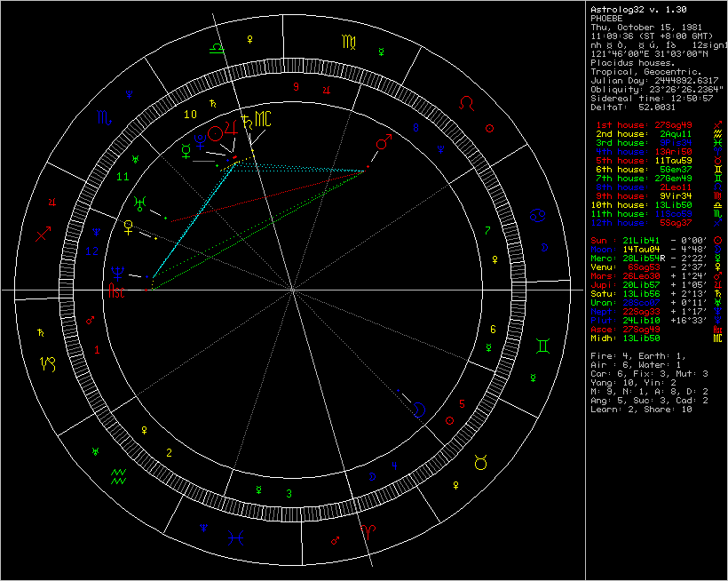Image resolution: width=728 pixels, height=581 pixels.
Task: Click the red Leo sign symbol
Action: [465, 104]
